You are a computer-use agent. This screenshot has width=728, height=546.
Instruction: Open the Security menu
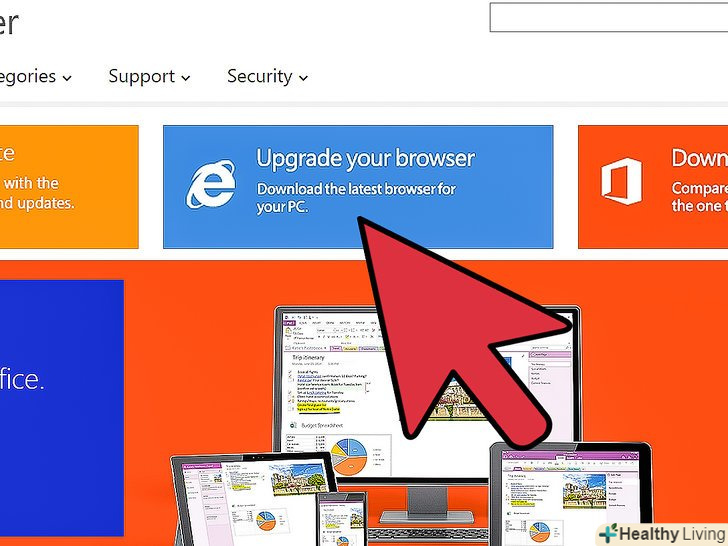click(267, 77)
